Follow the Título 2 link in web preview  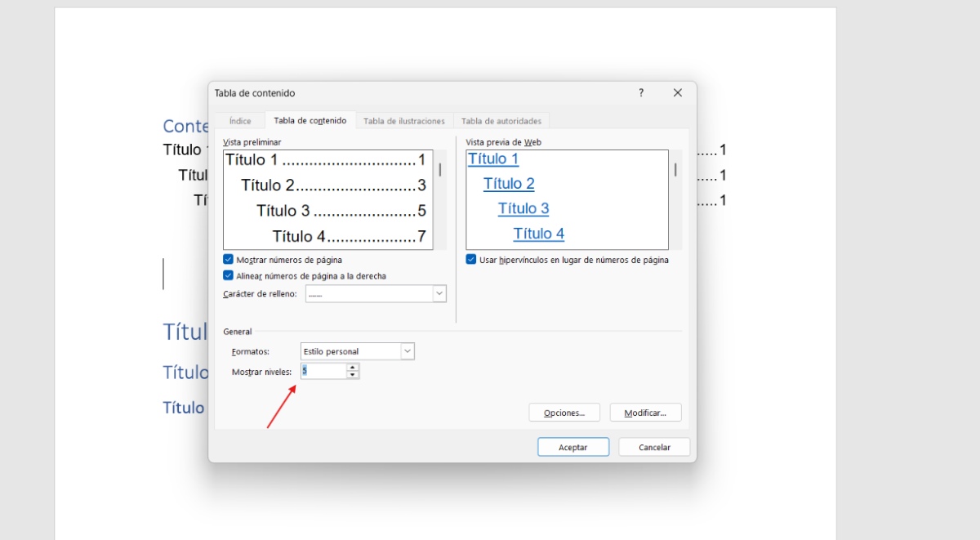coord(509,184)
